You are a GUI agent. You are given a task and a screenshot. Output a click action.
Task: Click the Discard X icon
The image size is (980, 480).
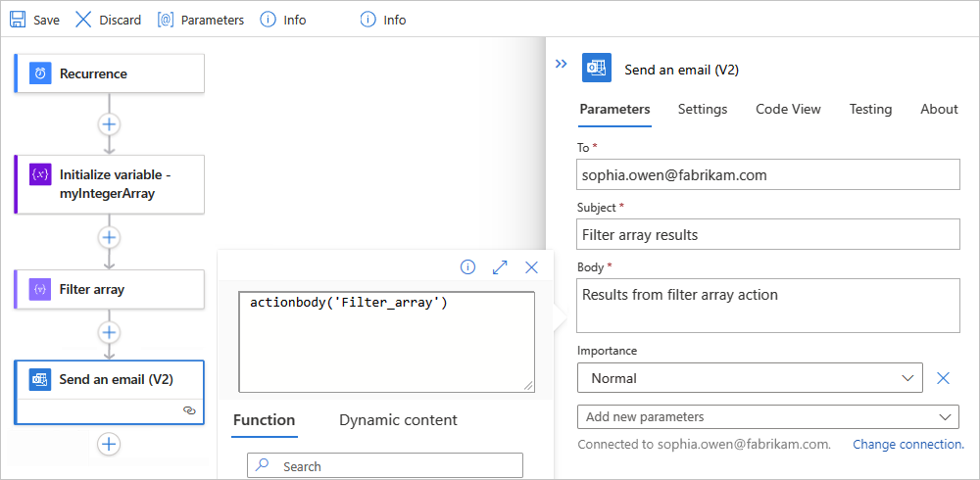(x=83, y=20)
